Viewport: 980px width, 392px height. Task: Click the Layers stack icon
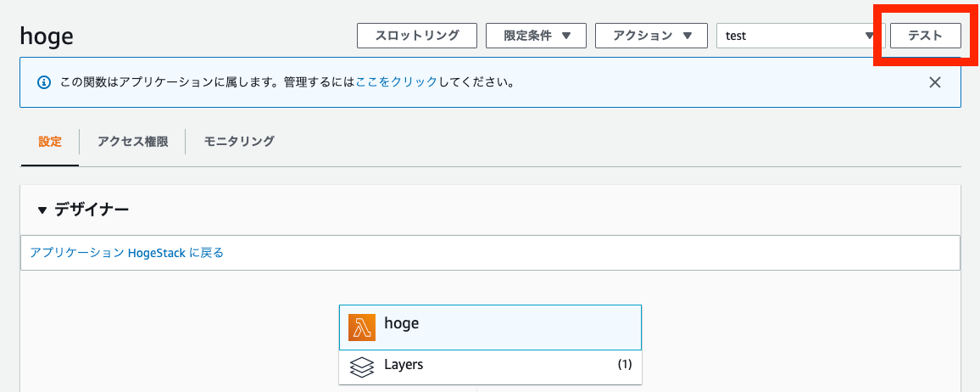[x=362, y=367]
